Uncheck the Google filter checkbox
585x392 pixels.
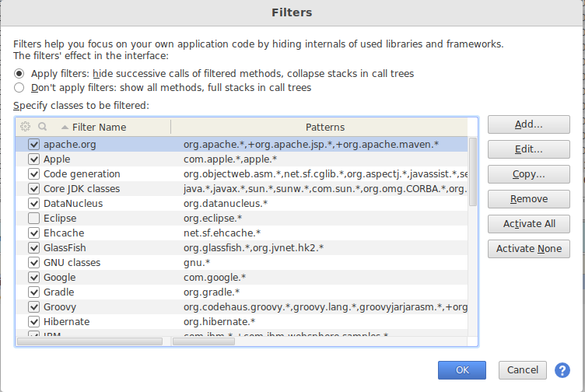click(x=33, y=278)
